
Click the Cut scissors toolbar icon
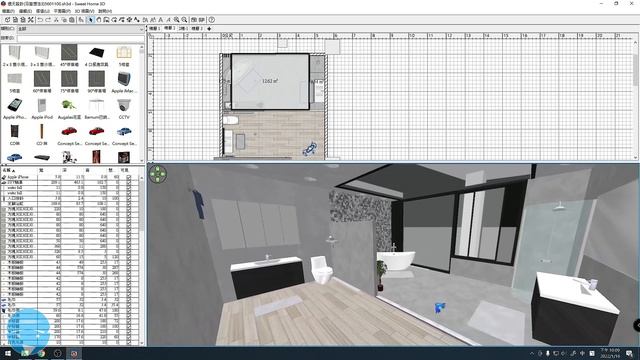(x=56, y=20)
